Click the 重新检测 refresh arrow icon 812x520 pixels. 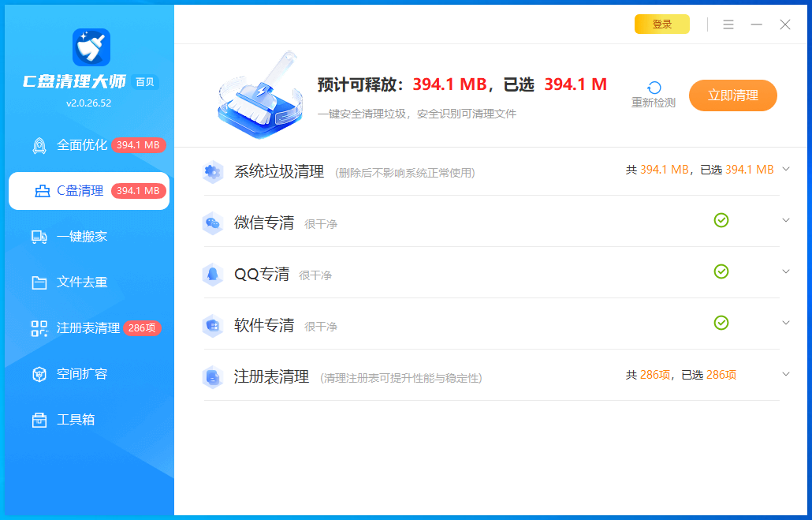tap(654, 88)
